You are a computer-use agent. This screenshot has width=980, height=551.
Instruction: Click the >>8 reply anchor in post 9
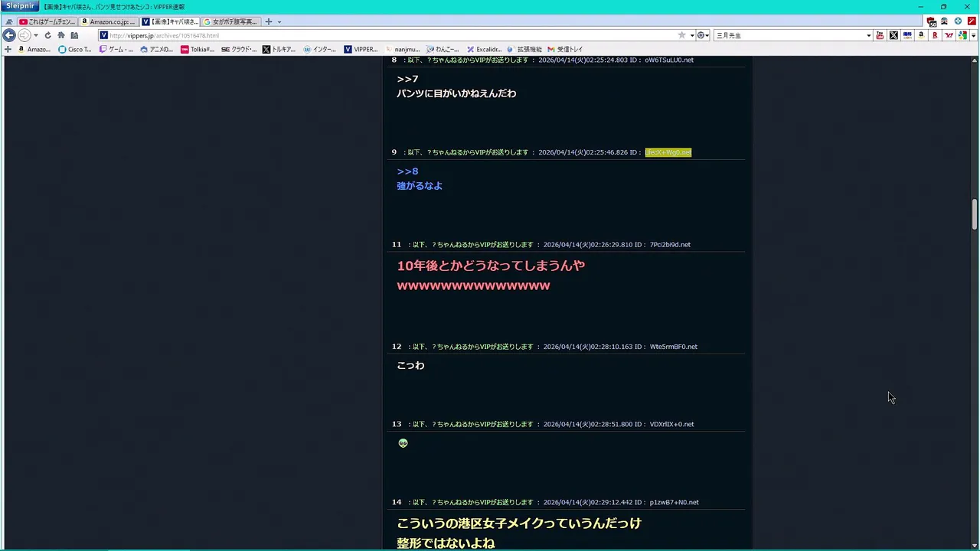pyautogui.click(x=407, y=171)
